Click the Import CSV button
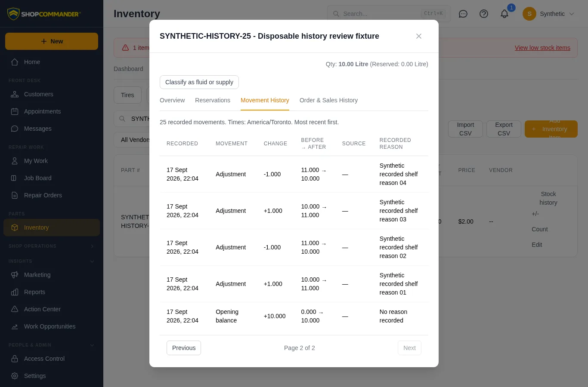This screenshot has width=588, height=387. [x=465, y=129]
